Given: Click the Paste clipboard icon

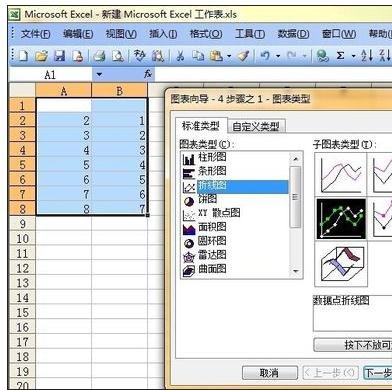Looking at the screenshot, I should pyautogui.click(x=216, y=56).
